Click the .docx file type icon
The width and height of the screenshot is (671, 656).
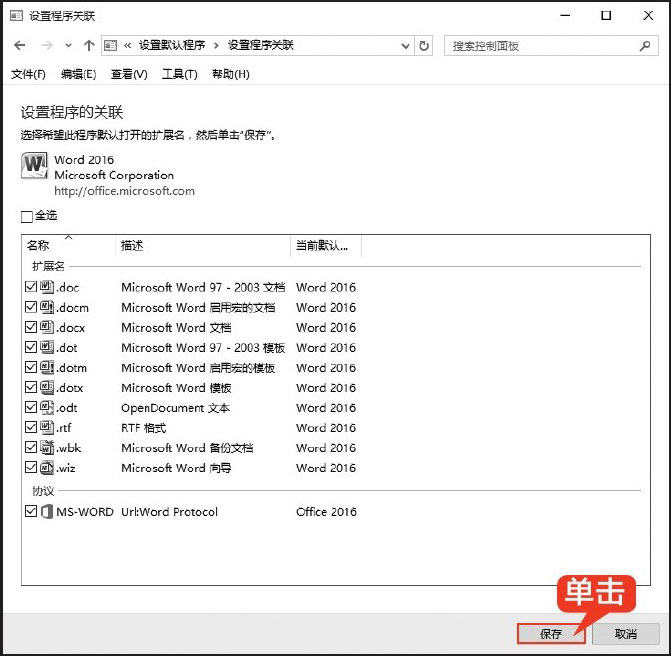click(x=47, y=327)
